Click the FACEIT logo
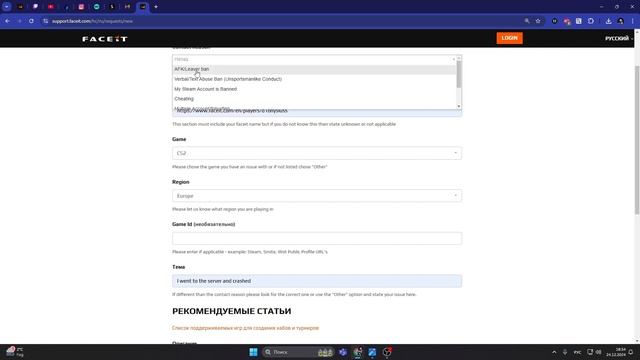Viewport: 640px width, 360px height. pos(105,39)
